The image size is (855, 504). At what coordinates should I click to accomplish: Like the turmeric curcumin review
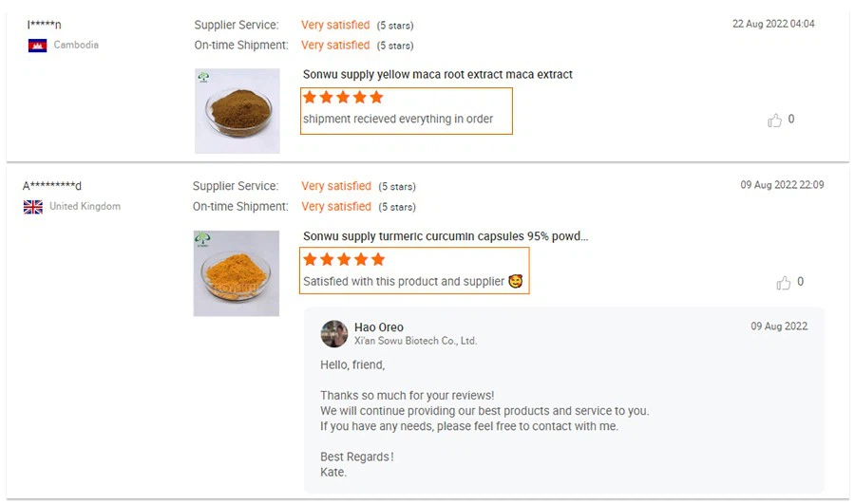pyautogui.click(x=784, y=283)
